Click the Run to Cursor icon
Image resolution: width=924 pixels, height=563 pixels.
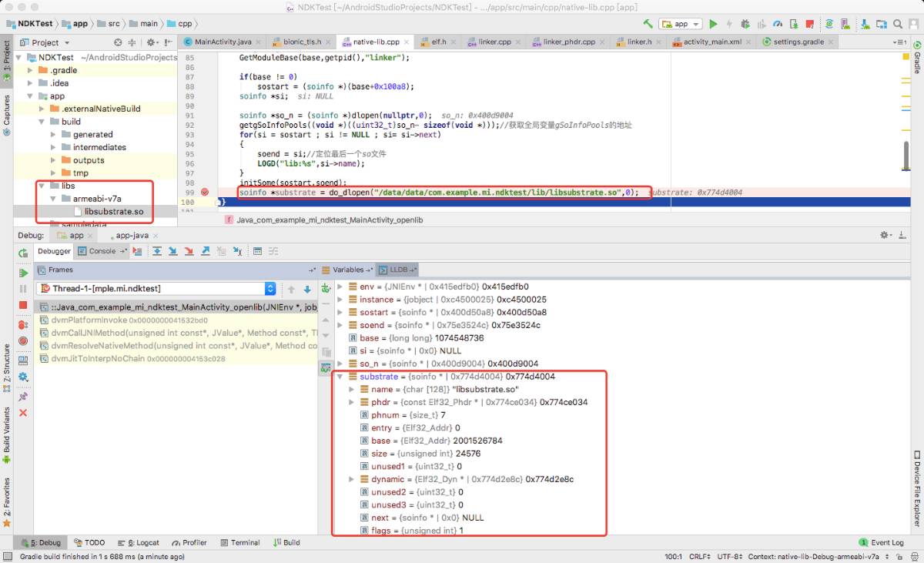point(237,251)
